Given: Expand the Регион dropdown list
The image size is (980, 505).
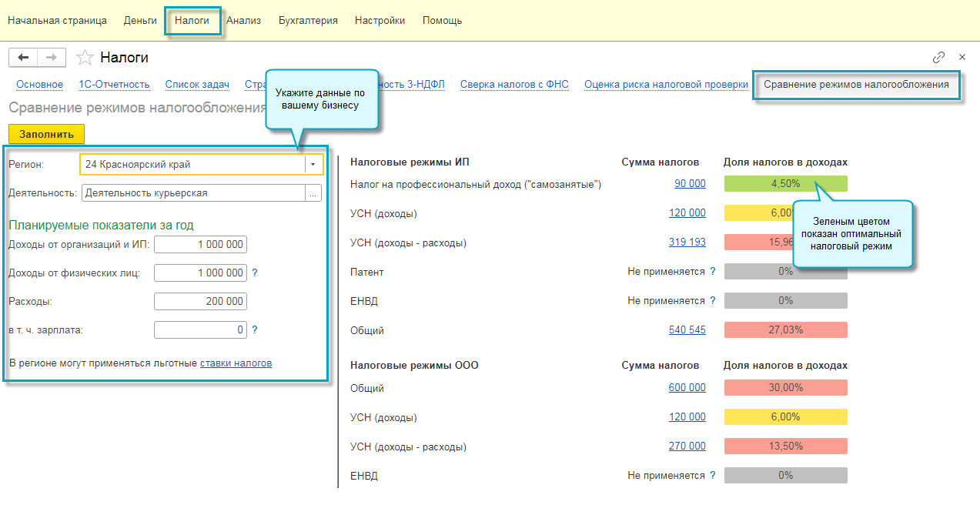Looking at the screenshot, I should pos(313,165).
